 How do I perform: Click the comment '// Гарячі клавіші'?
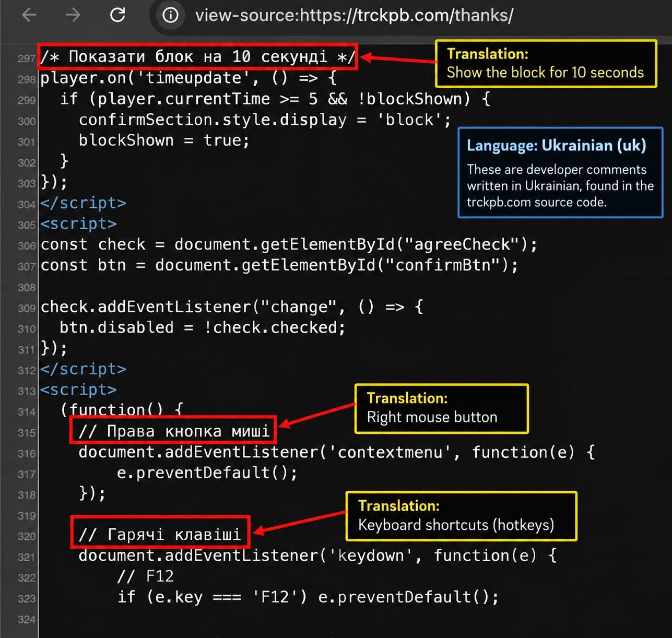[160, 534]
